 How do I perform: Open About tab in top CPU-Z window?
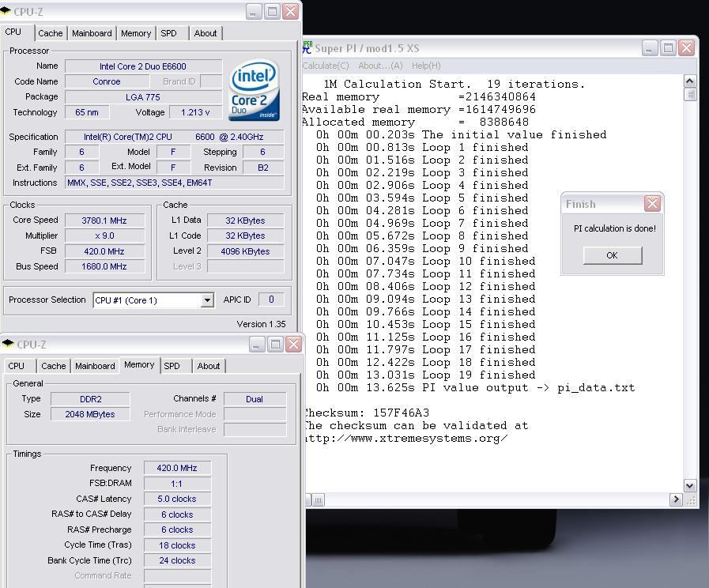(206, 33)
